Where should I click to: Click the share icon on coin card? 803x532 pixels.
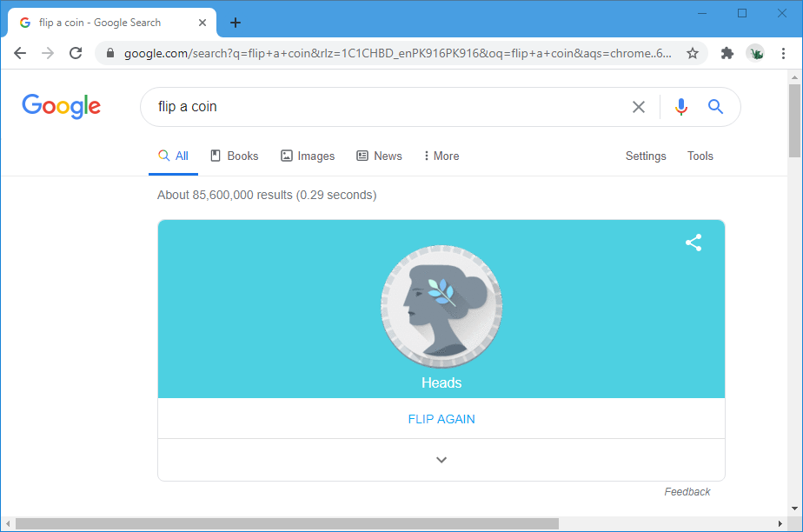693,243
